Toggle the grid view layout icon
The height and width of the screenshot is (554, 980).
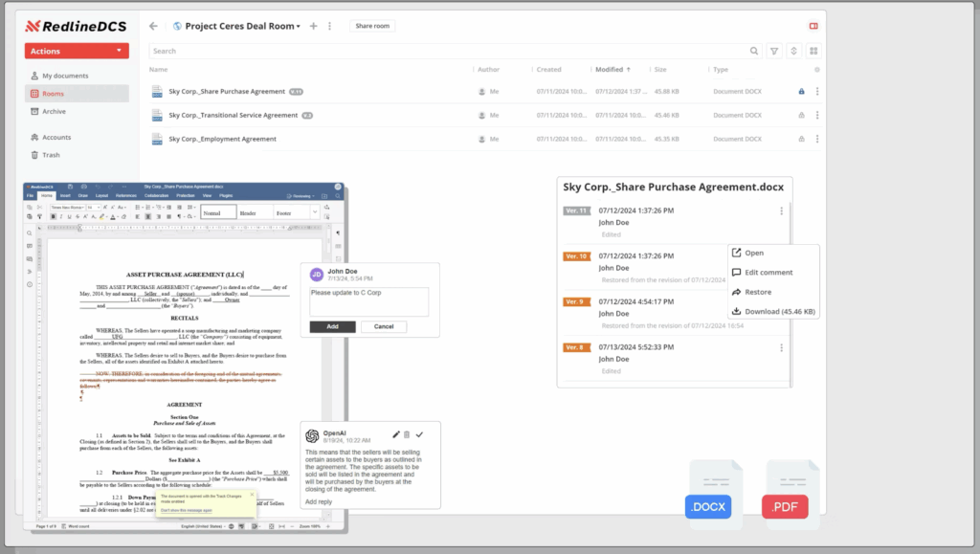pos(813,51)
